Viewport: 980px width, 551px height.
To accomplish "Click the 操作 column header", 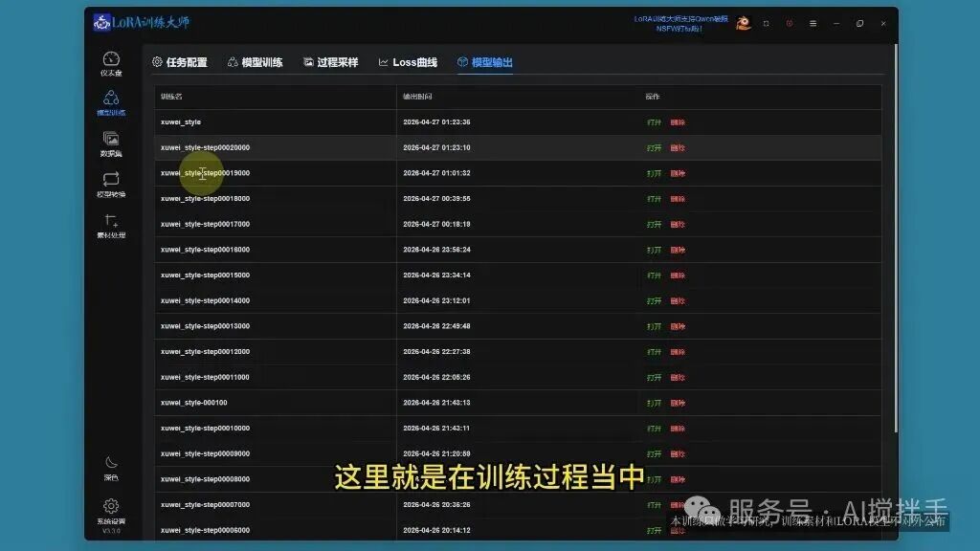I will pos(653,97).
